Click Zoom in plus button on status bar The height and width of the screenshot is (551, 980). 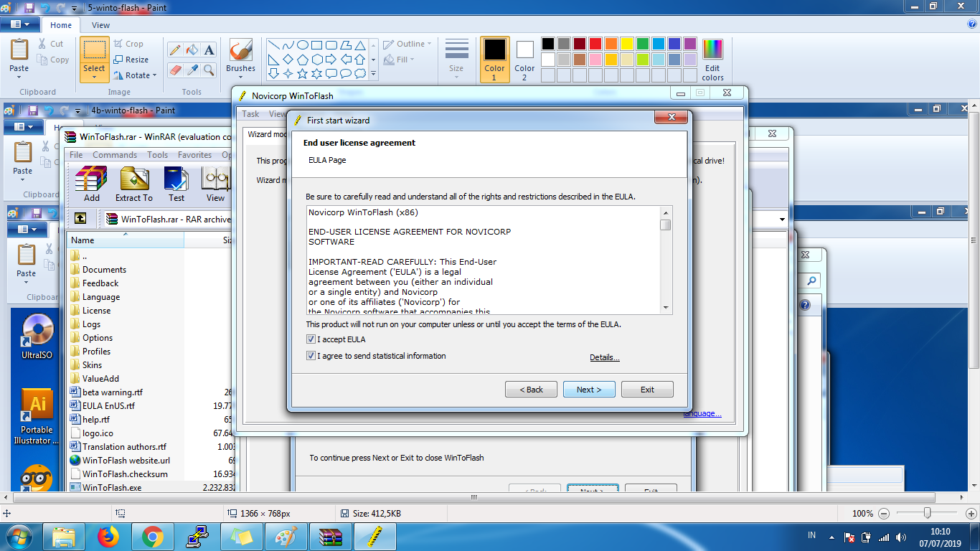coord(970,514)
